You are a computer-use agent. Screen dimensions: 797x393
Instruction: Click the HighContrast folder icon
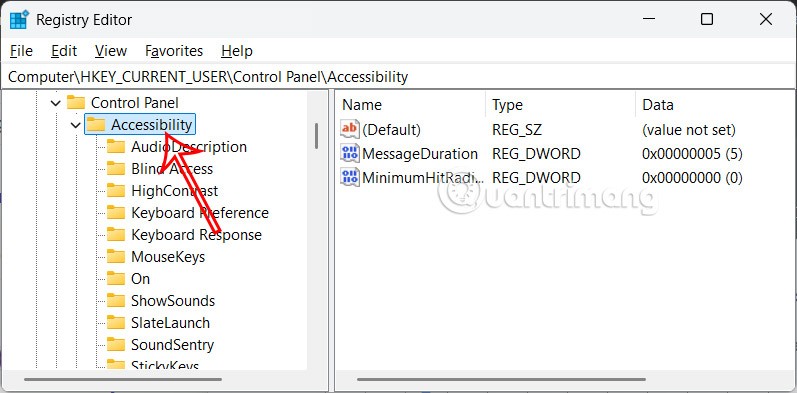(116, 191)
